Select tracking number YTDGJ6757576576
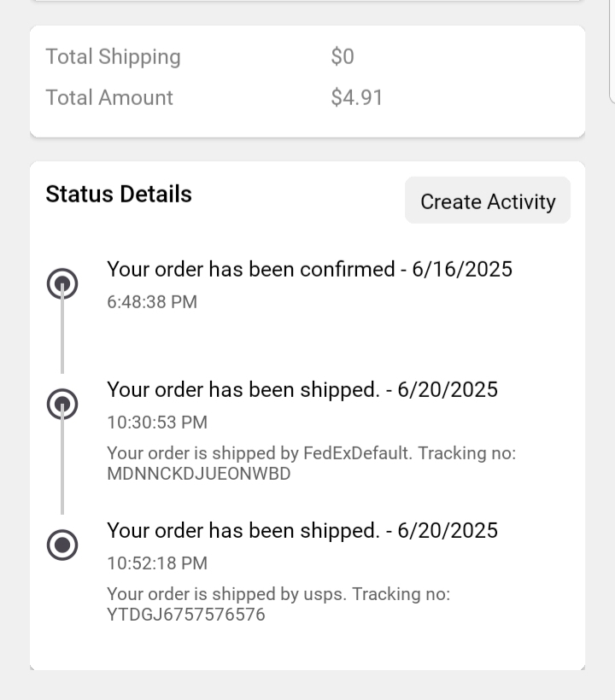 186,615
